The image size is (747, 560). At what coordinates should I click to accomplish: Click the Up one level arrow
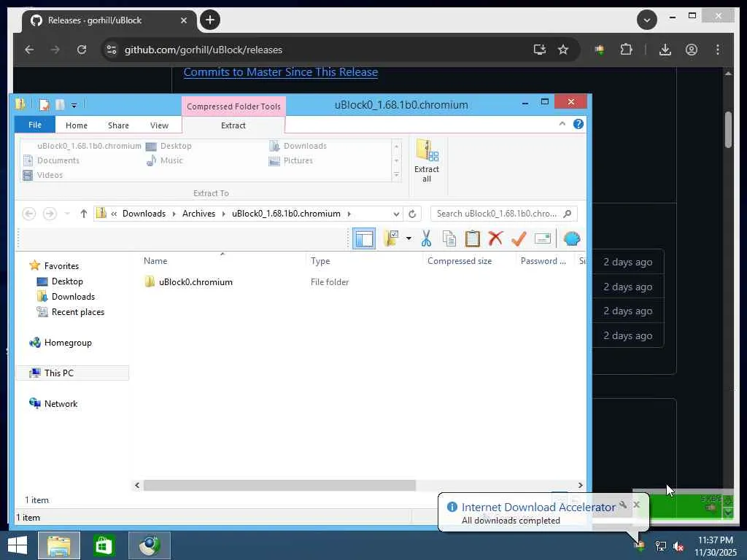[x=84, y=214]
